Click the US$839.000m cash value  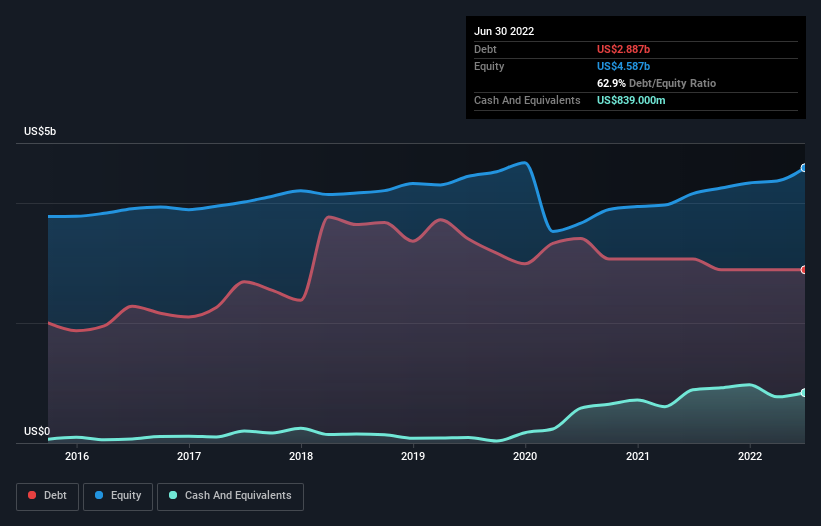tap(631, 100)
